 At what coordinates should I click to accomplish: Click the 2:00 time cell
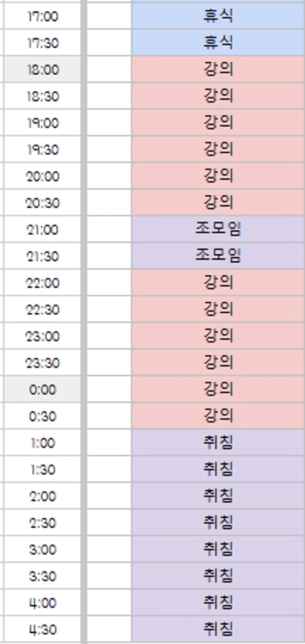tap(42, 496)
